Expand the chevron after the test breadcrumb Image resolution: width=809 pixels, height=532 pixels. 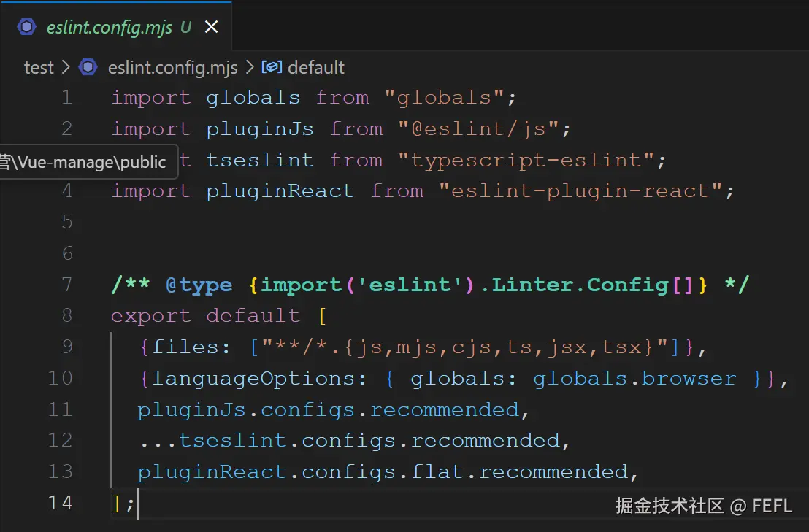(x=66, y=68)
